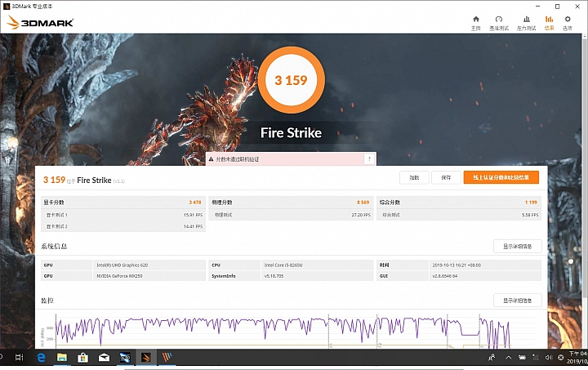The height and width of the screenshot is (370, 588).
Task: Click the 系统信息 section heading
Action: pyautogui.click(x=54, y=247)
